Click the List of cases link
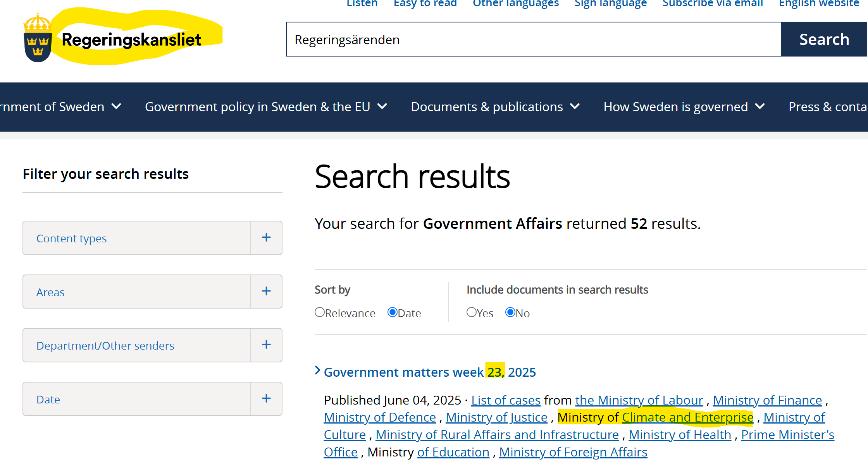Viewport: 868px width, 470px height. click(506, 400)
